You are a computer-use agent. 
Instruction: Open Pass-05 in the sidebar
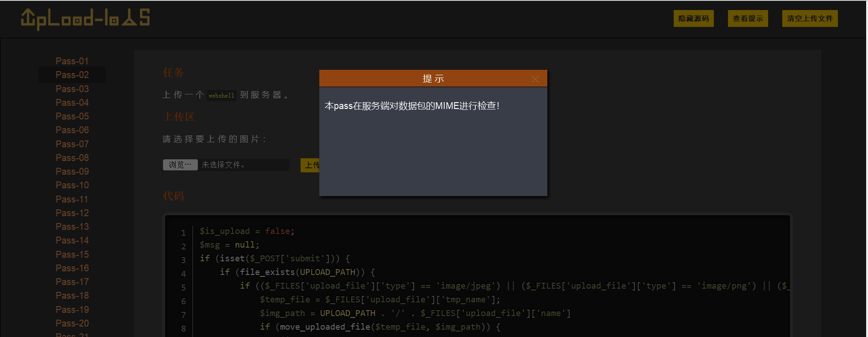point(72,116)
